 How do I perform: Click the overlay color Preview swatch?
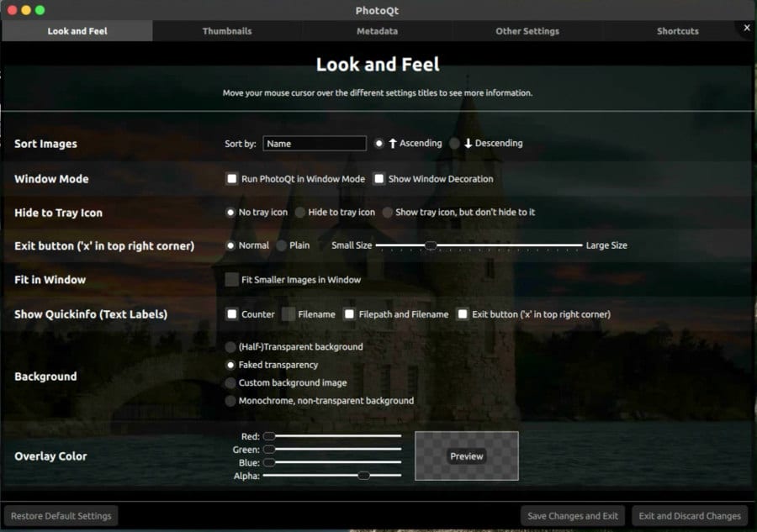467,456
